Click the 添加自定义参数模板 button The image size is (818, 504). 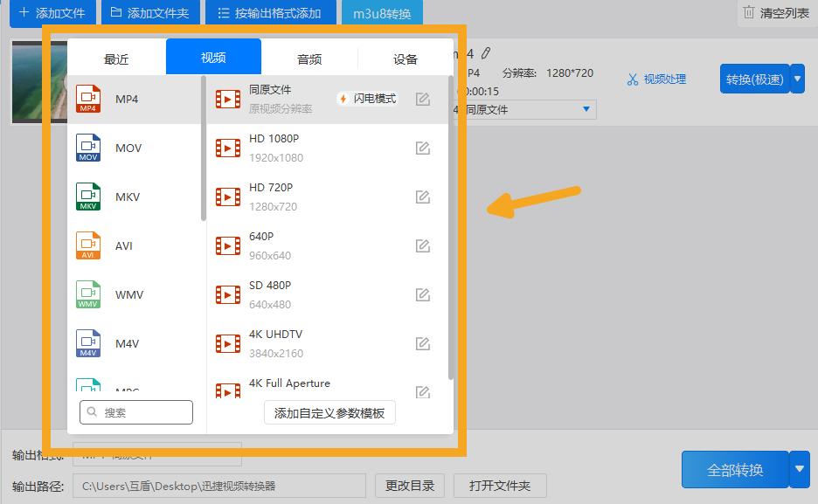coord(329,412)
